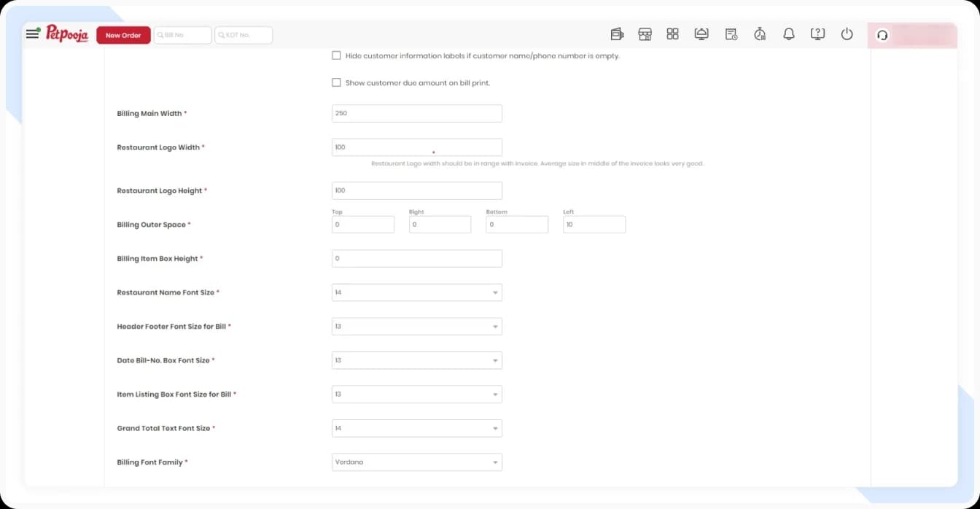
Task: Click the Bill No search field
Action: click(x=183, y=35)
